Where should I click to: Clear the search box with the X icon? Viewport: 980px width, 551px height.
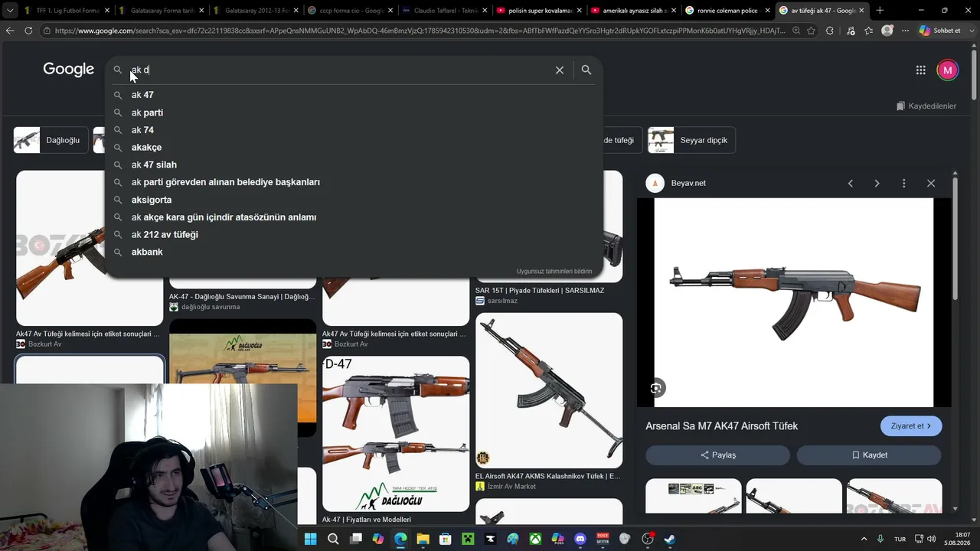click(560, 70)
